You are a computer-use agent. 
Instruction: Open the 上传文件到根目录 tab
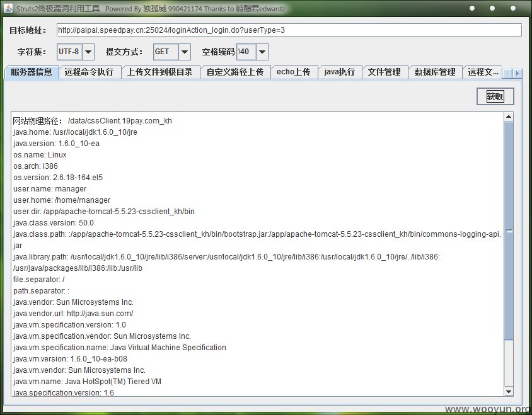point(160,72)
